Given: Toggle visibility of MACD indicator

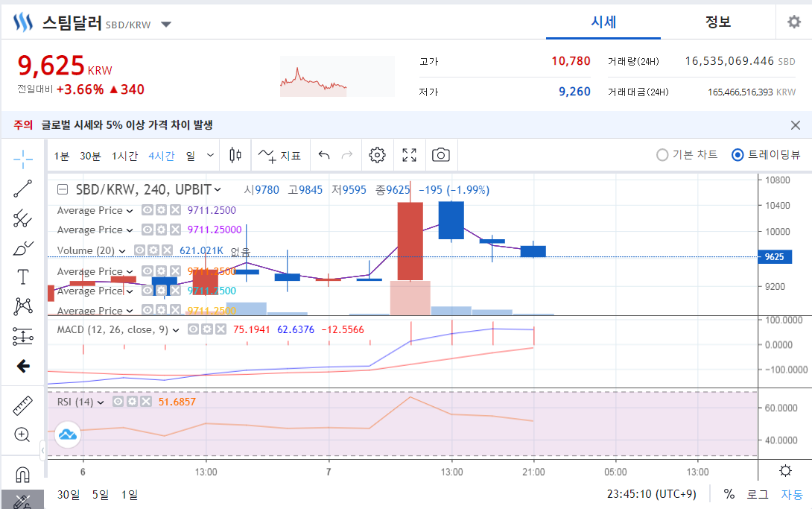Looking at the screenshot, I should coord(193,329).
